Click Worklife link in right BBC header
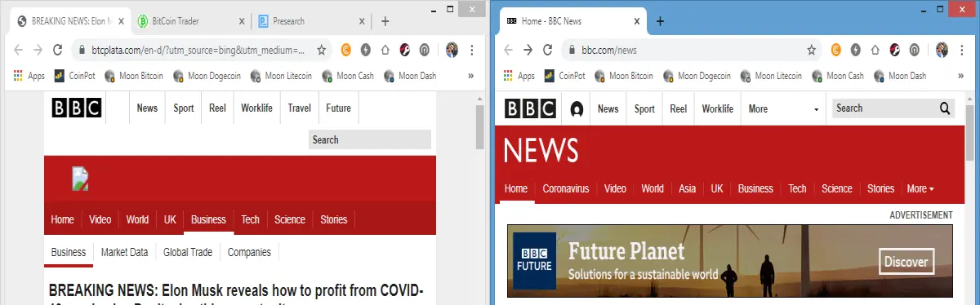This screenshot has height=305, width=980. coord(718,108)
